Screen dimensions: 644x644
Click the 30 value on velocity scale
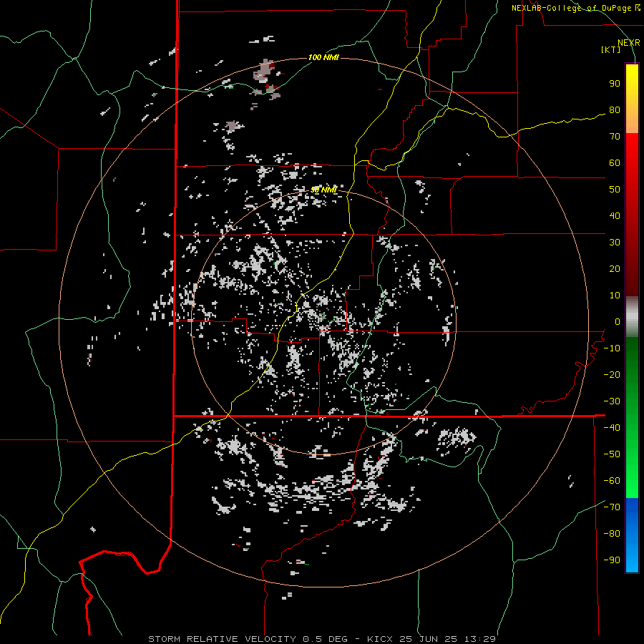[x=615, y=243]
